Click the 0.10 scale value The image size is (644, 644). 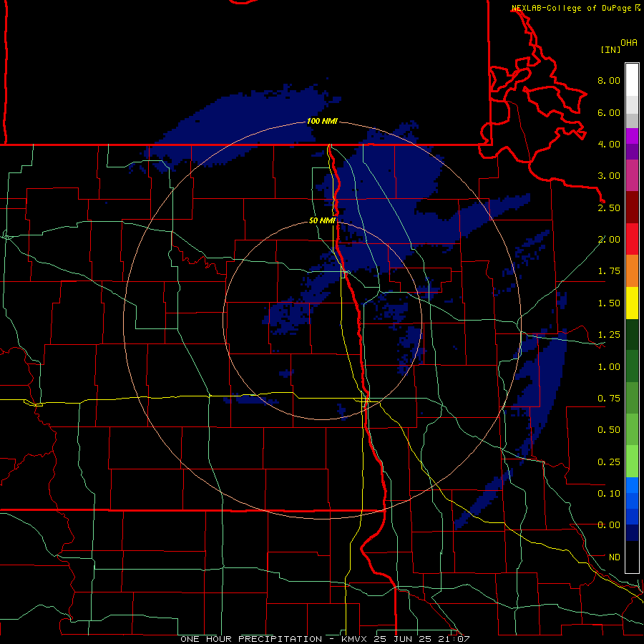609,494
